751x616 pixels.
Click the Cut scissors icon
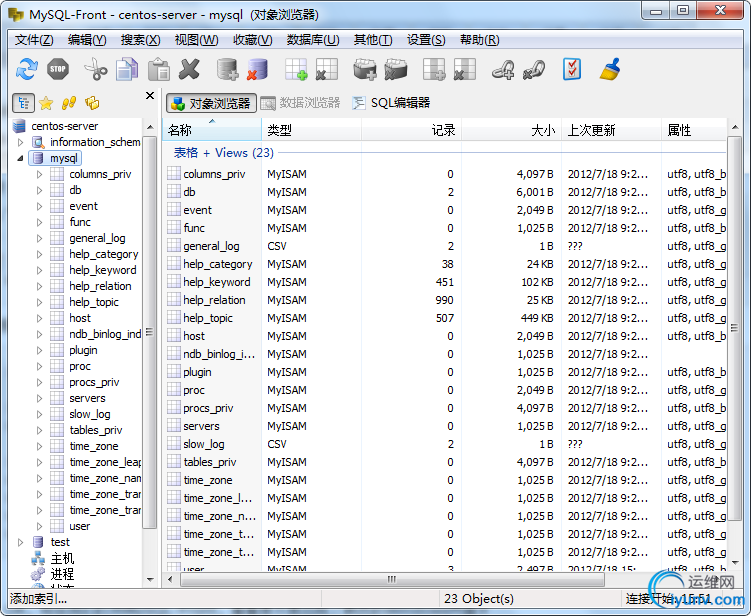pos(96,69)
